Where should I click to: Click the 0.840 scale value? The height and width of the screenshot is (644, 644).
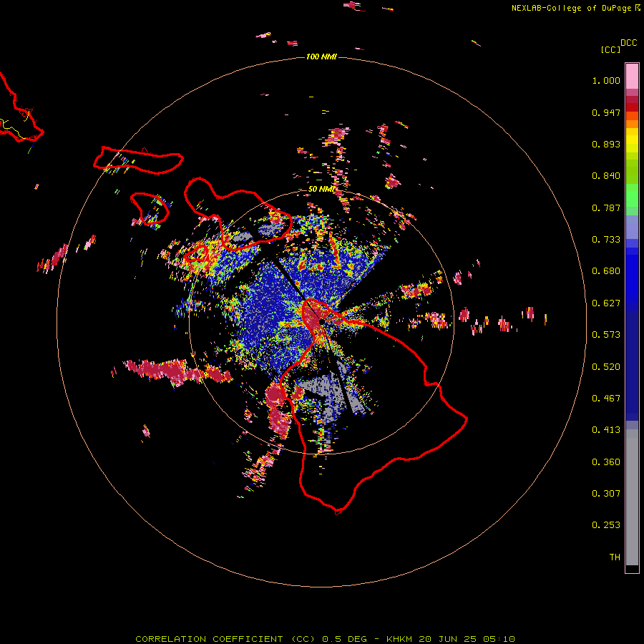pyautogui.click(x=606, y=176)
